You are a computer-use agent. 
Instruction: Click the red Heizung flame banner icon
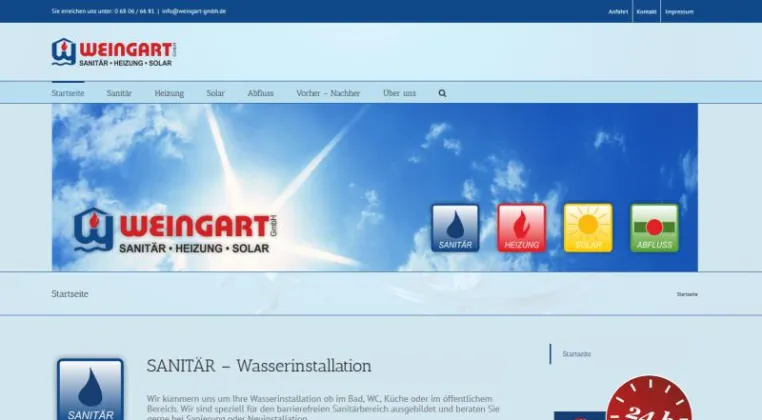point(521,228)
